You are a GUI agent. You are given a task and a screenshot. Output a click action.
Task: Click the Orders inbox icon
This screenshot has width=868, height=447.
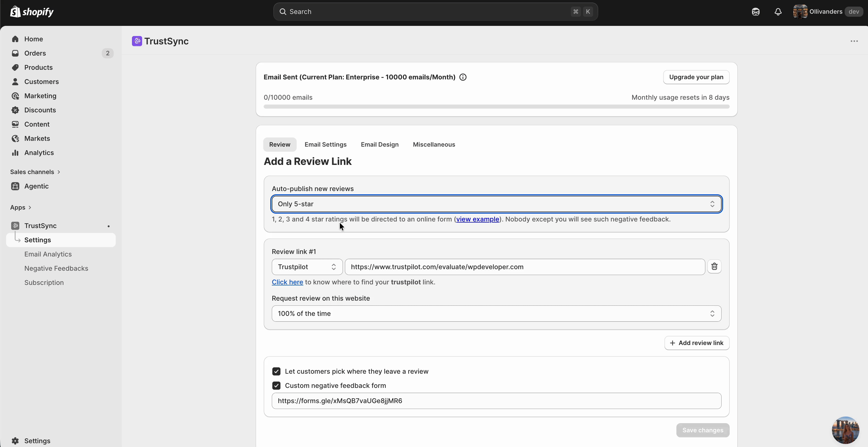(x=15, y=53)
